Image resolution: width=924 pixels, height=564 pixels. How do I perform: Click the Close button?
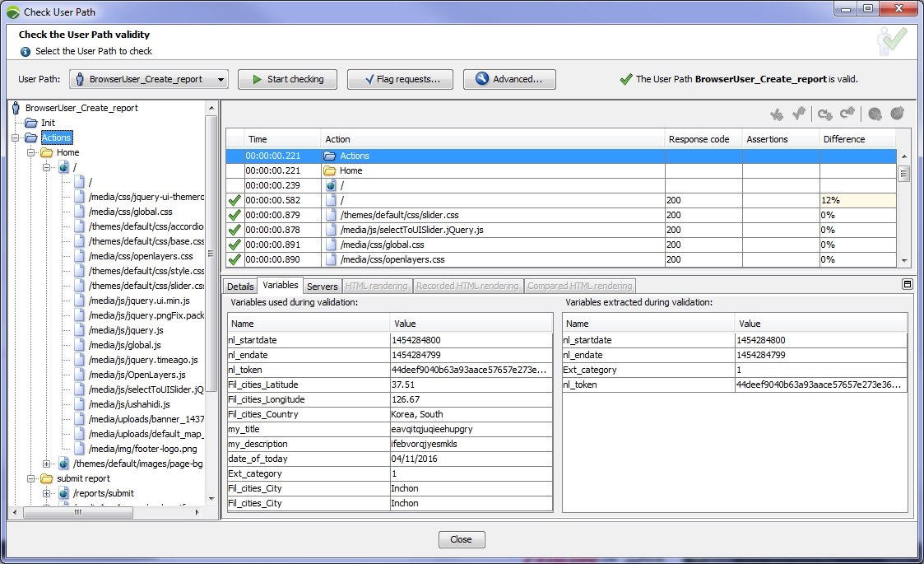point(462,539)
